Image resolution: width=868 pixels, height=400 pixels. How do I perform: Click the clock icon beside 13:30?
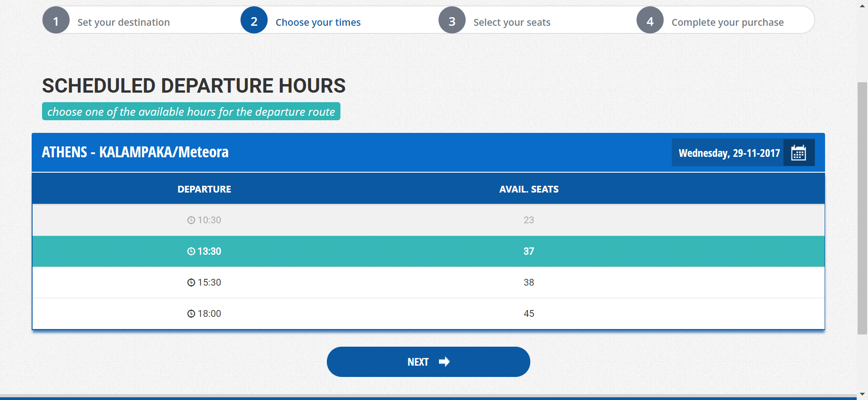tap(191, 251)
